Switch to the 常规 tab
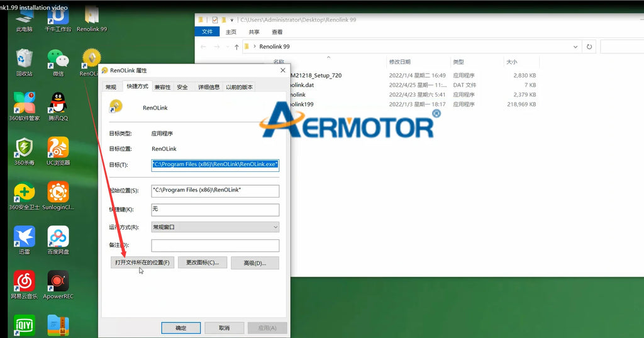Screen dimensions: 644x338 [x=111, y=87]
